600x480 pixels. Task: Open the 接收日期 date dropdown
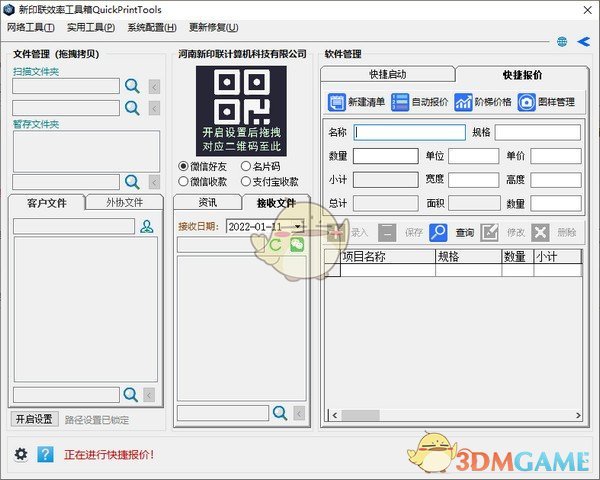pos(298,227)
